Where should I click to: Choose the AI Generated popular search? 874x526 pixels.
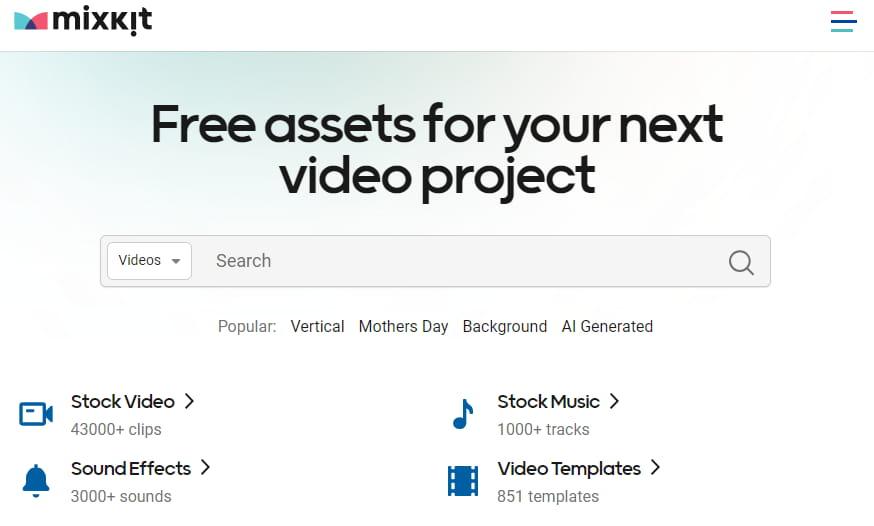[x=607, y=326]
